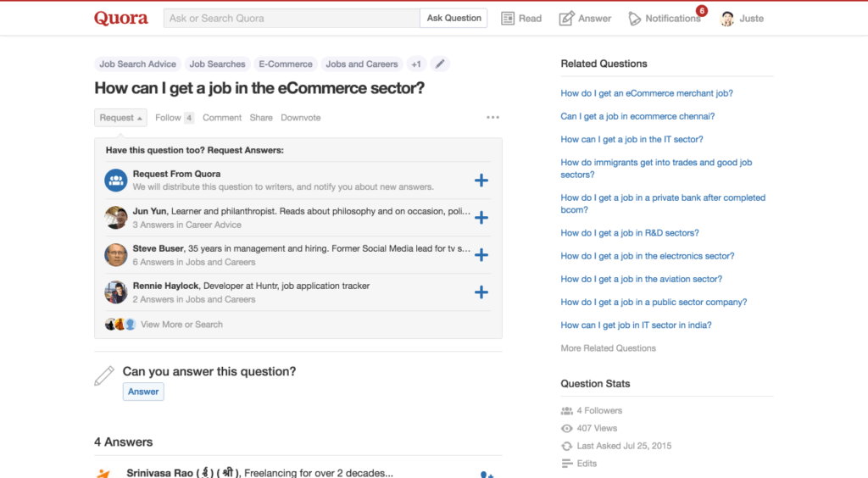This screenshot has height=478, width=868.
Task: Select the E-Commerce topic tag
Action: (286, 64)
